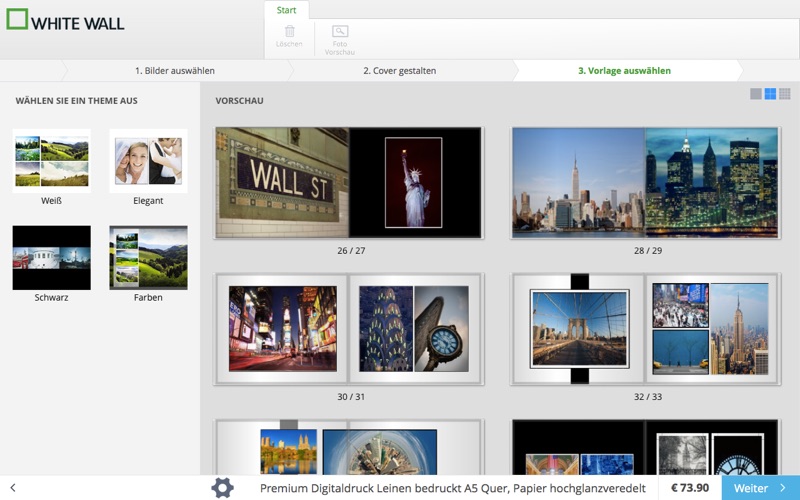Click the Weiß theme label
800x500 pixels.
click(x=52, y=201)
